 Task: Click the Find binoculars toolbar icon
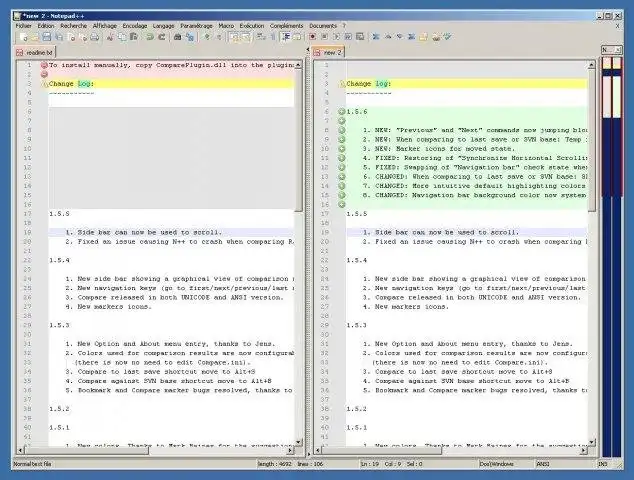point(177,37)
